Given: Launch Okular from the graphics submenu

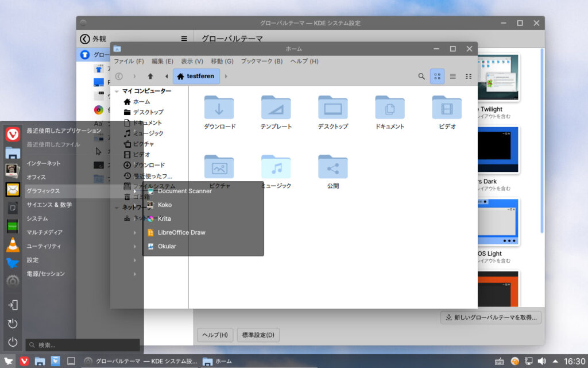Looking at the screenshot, I should [x=203, y=246].
